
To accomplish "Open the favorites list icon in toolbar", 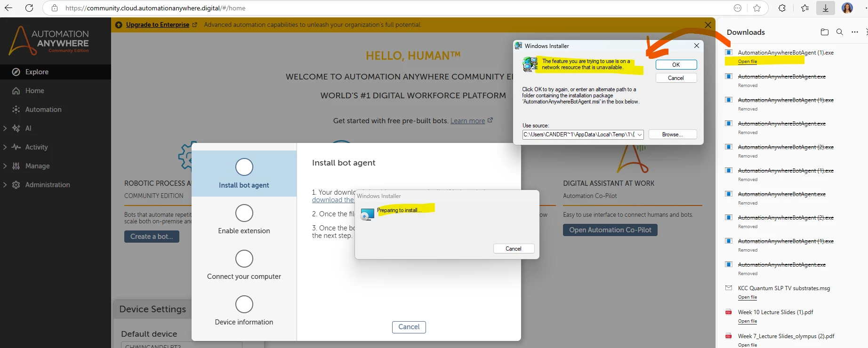I will [x=805, y=8].
